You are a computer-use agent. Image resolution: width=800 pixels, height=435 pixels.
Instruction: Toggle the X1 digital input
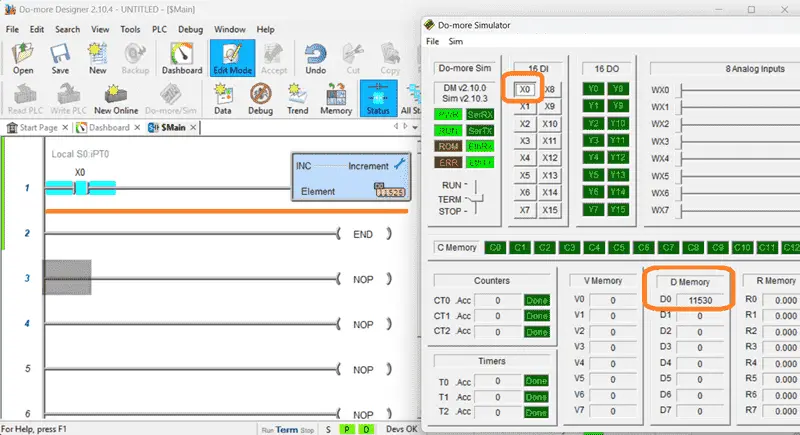(x=524, y=107)
